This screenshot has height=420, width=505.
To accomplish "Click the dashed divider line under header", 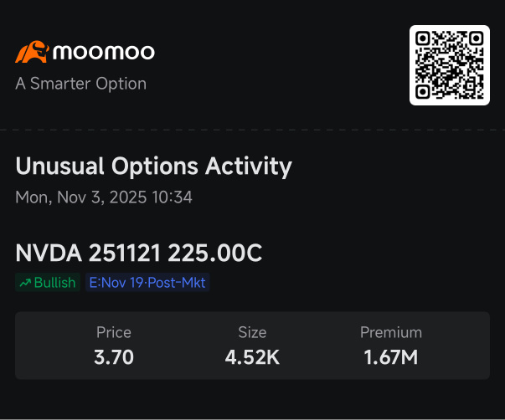I will pos(252,130).
